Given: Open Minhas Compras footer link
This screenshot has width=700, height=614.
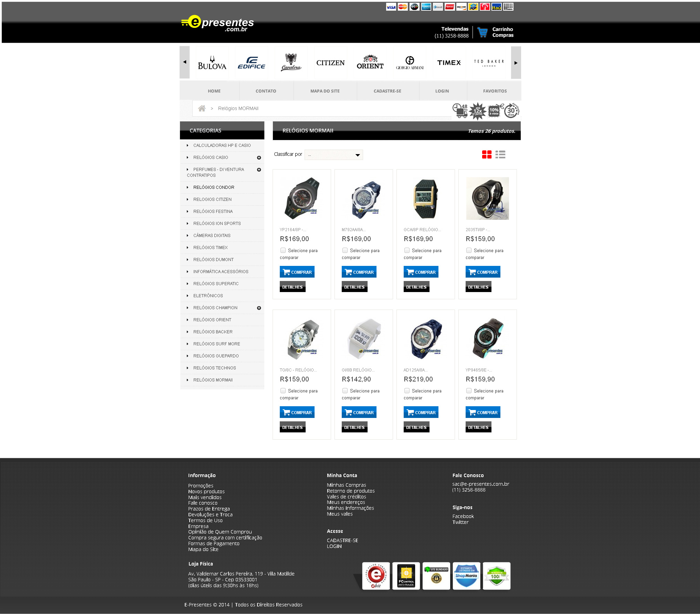Looking at the screenshot, I should click(x=347, y=485).
